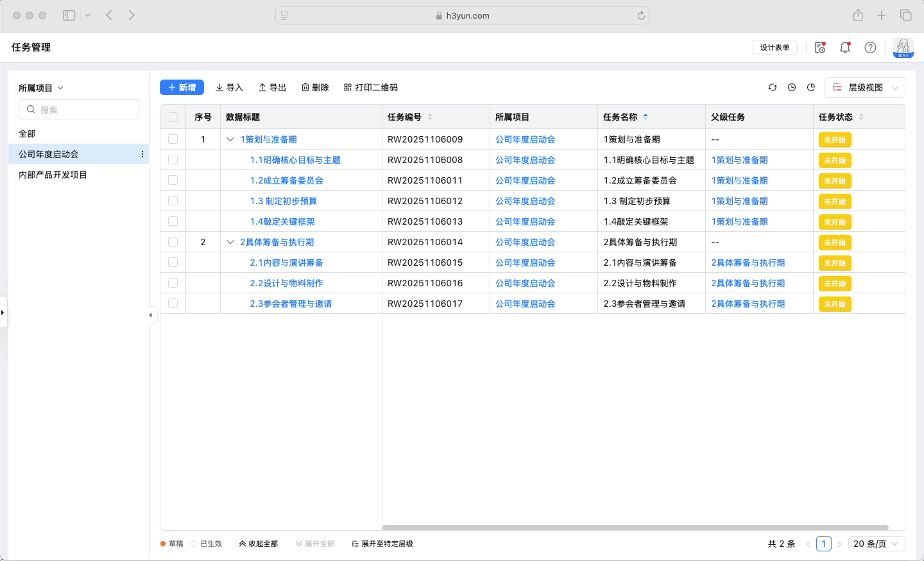Open the notification bell icon
Screen dimensions: 924x561
[x=845, y=47]
